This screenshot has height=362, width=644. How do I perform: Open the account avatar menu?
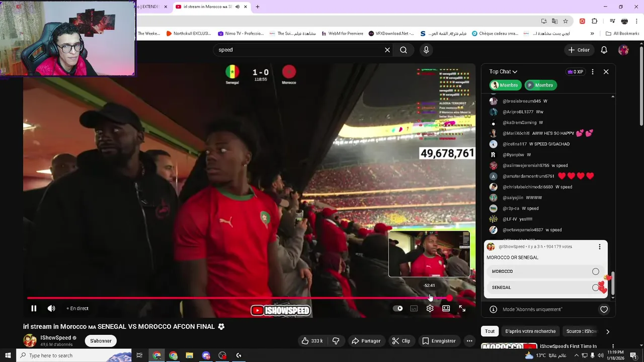coord(623,50)
